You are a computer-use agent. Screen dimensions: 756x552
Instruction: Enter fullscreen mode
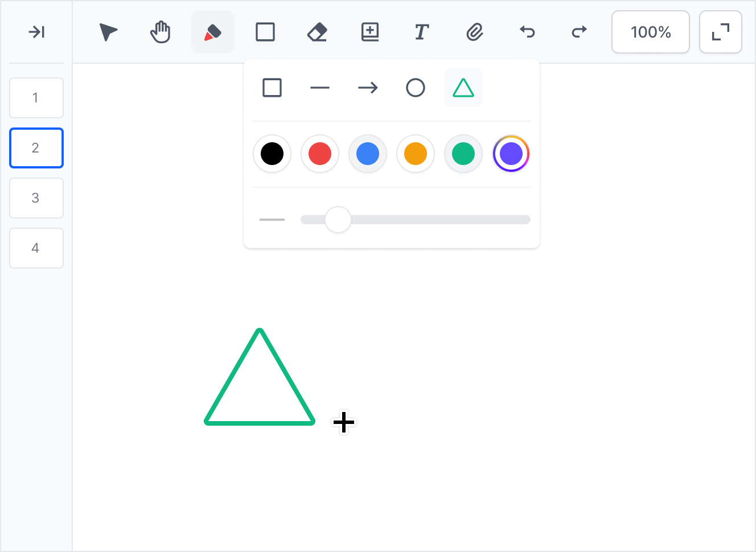click(x=720, y=32)
